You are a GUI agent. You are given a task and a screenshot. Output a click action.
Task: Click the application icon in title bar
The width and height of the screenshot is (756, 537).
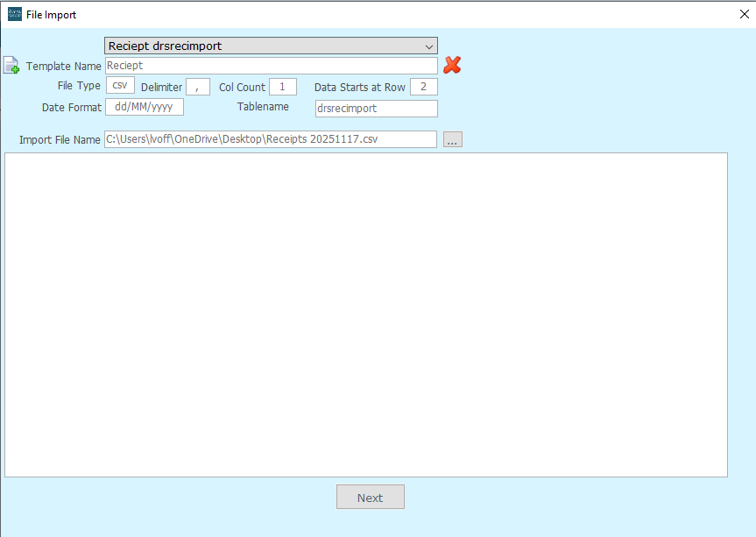[14, 14]
